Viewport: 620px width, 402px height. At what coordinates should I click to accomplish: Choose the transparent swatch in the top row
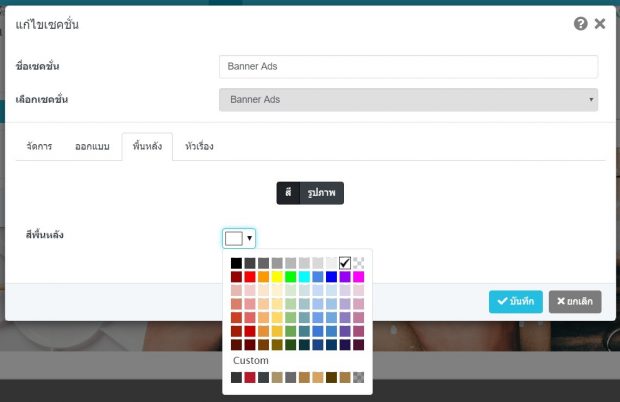(x=359, y=263)
